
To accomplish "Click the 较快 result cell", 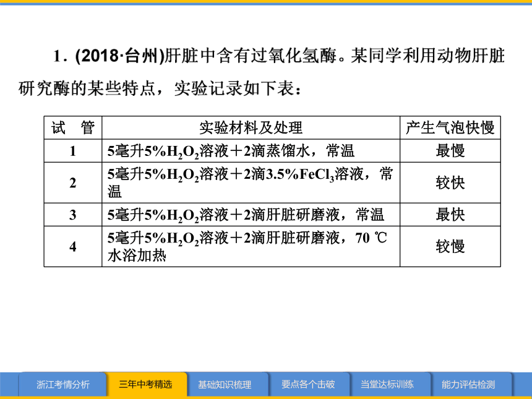I will pyautogui.click(x=450, y=183).
